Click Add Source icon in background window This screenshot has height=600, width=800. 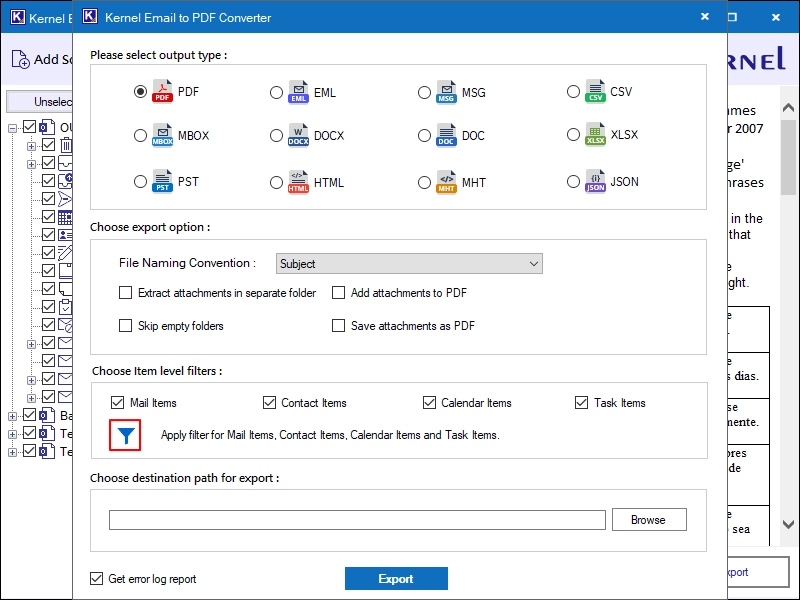tap(20, 59)
